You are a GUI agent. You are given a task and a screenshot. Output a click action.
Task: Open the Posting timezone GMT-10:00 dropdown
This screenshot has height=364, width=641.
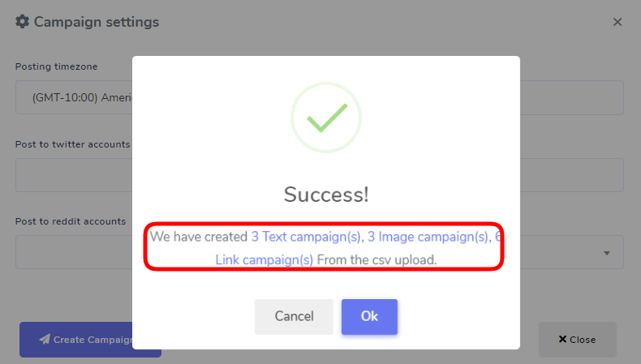[x=74, y=97]
